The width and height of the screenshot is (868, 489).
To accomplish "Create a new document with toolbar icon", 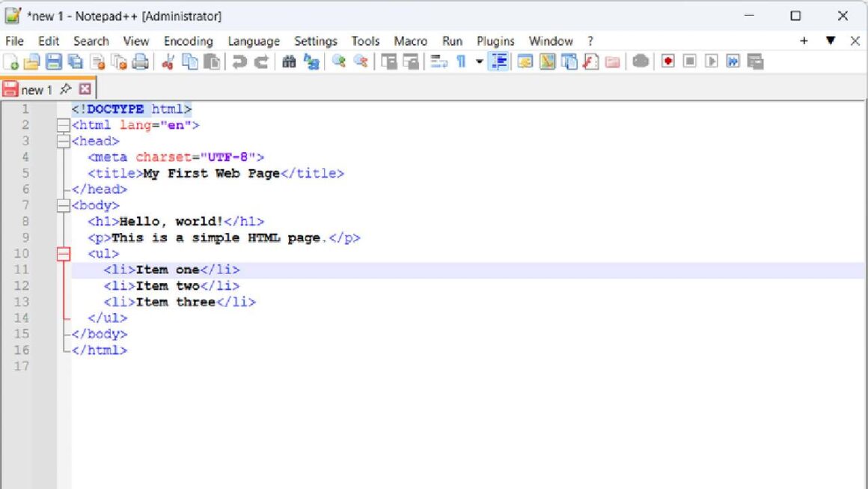I will (x=11, y=61).
